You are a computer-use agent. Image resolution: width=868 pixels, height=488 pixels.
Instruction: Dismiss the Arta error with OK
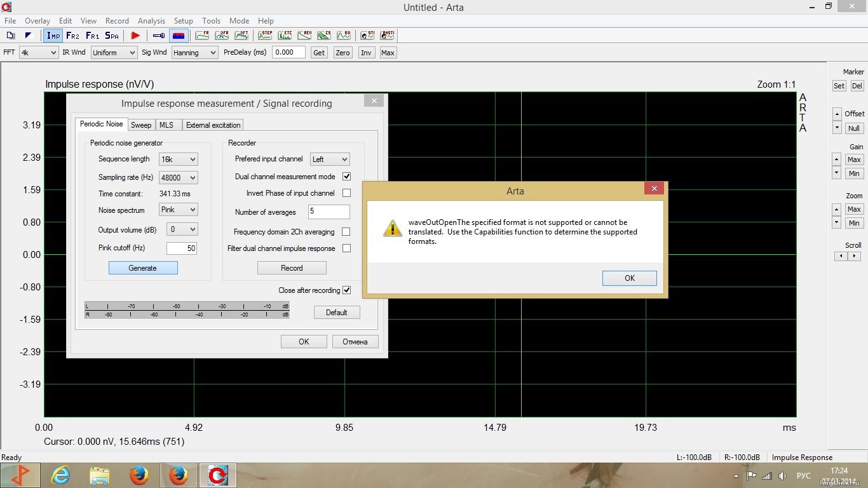[x=630, y=278]
